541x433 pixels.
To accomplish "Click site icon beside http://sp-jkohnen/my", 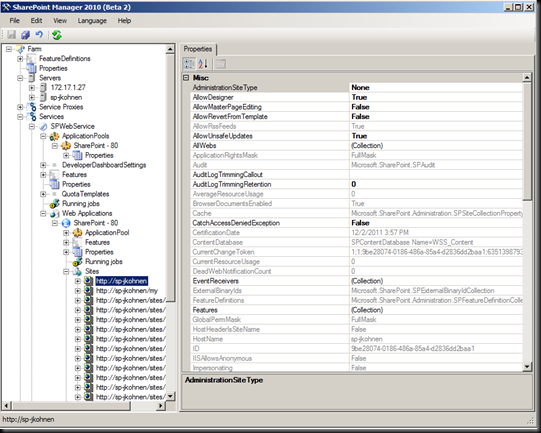I will [89, 291].
